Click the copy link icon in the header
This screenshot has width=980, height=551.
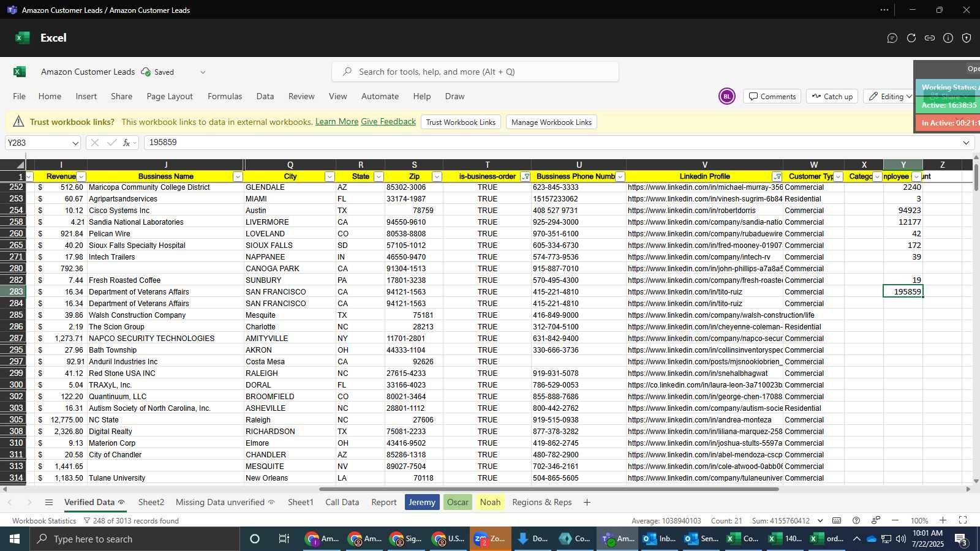click(930, 38)
